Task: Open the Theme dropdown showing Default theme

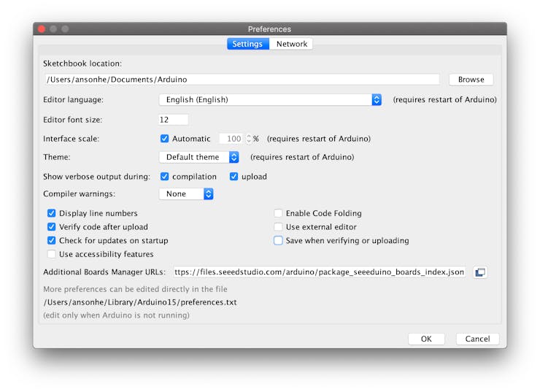Action: [199, 157]
